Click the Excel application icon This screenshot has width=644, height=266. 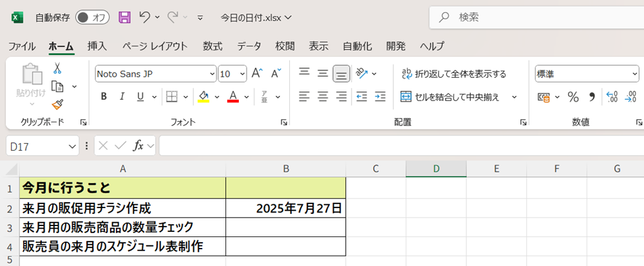click(x=17, y=17)
